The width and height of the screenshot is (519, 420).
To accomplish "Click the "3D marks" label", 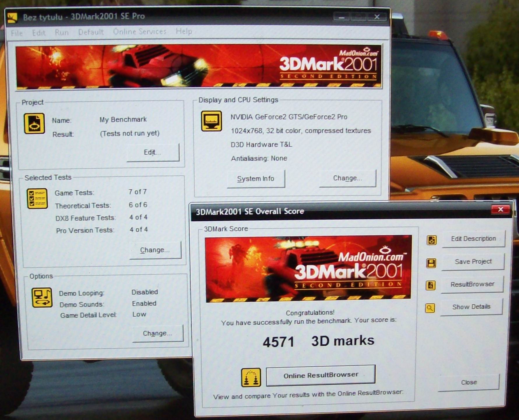I will pos(343,341).
